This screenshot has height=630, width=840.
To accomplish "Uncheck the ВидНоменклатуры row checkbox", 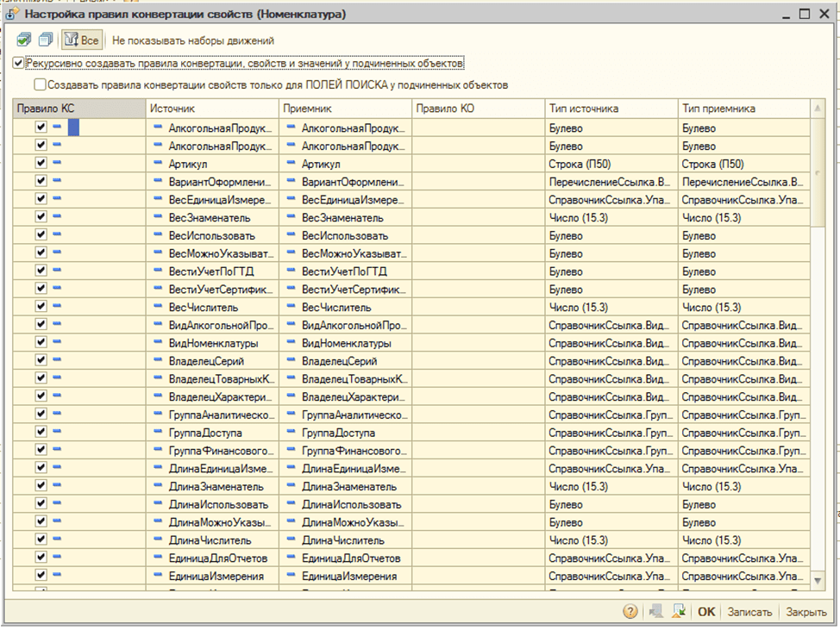I will pyautogui.click(x=41, y=342).
